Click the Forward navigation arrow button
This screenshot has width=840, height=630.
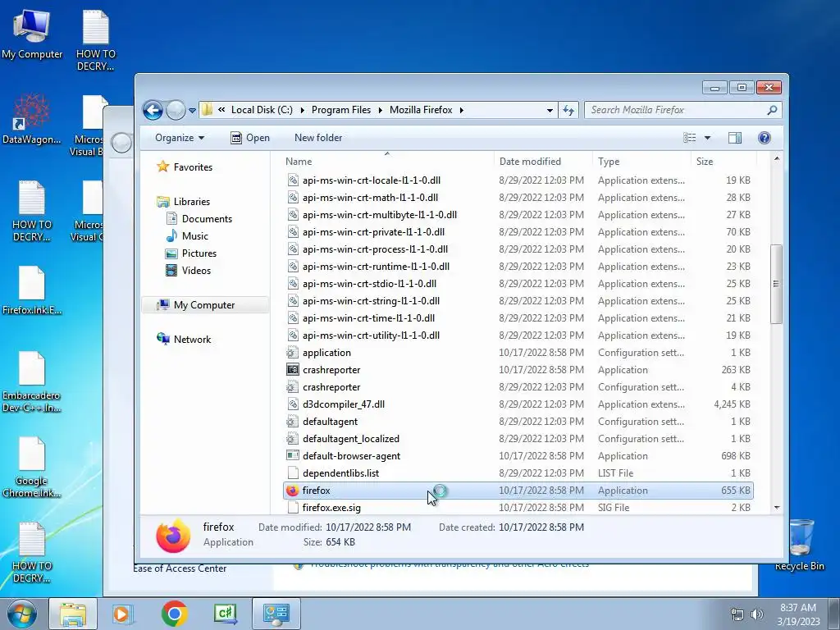pos(176,111)
